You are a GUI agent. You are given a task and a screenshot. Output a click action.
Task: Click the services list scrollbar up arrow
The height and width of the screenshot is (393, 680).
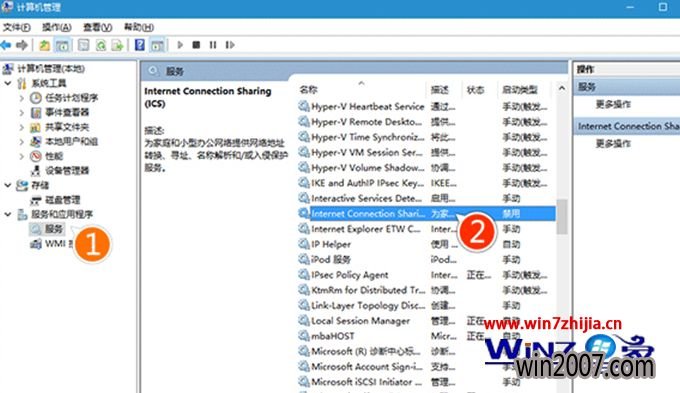(x=562, y=88)
